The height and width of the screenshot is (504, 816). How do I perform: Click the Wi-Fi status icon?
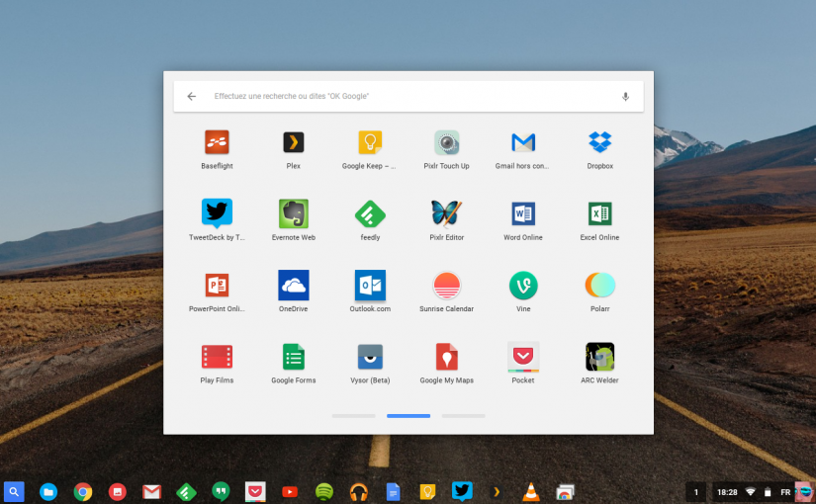pyautogui.click(x=751, y=492)
